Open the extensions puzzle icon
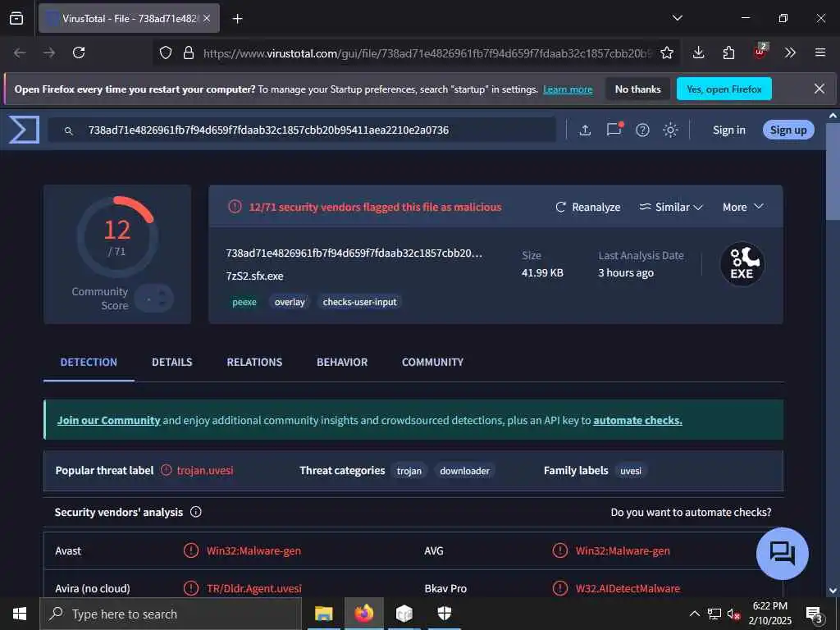The width and height of the screenshot is (840, 630). [x=728, y=52]
